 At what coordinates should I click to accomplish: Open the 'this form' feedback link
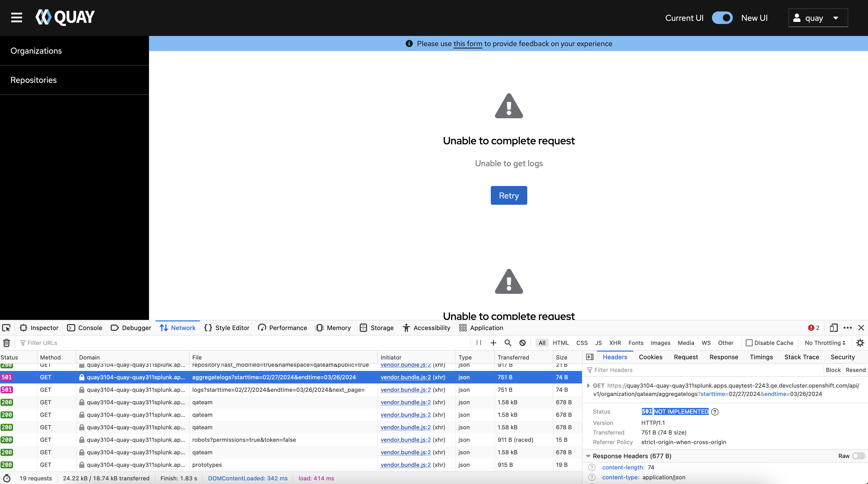pos(467,44)
